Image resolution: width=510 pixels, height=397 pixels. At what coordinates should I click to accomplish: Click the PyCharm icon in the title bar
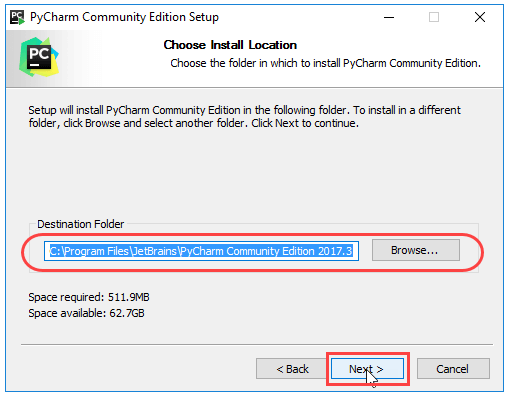tap(17, 17)
